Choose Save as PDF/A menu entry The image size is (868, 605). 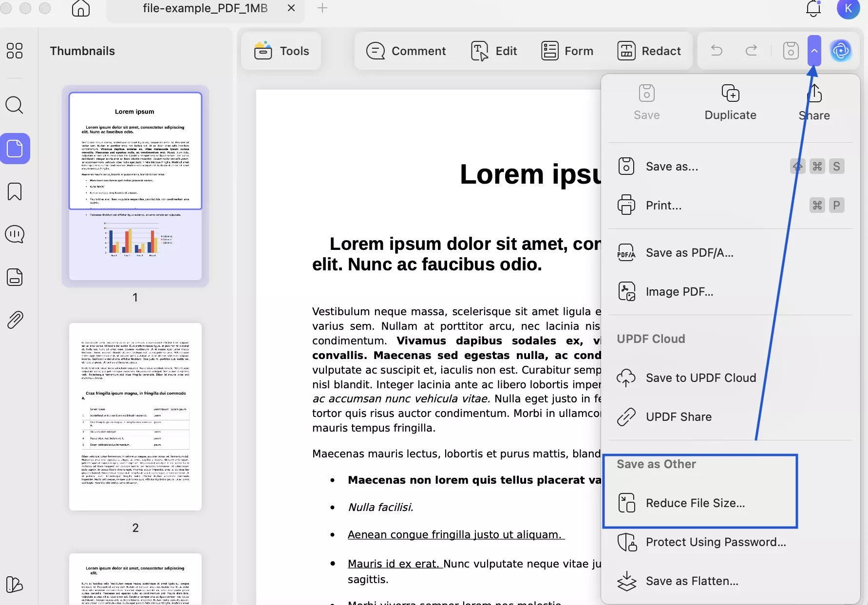coord(689,253)
